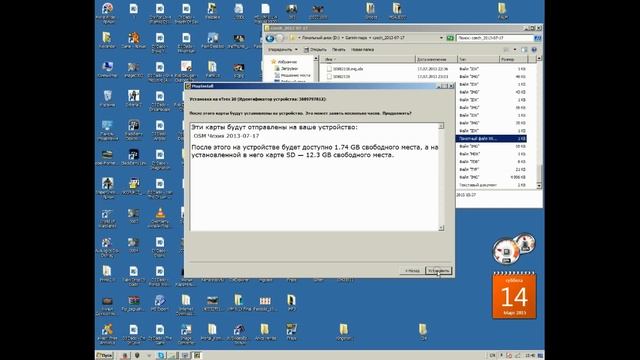
Task: Select the Recycle Bin desktop icon
Action: coord(107,98)
